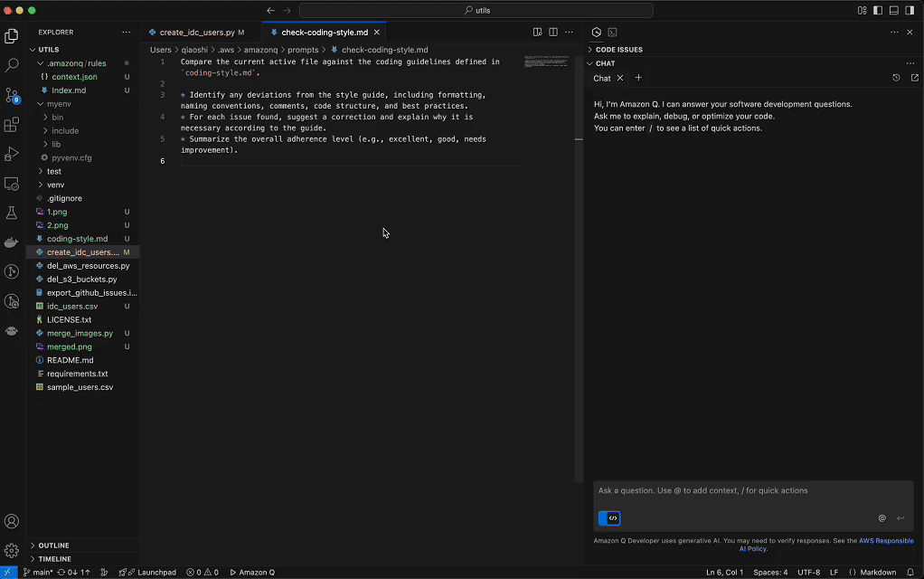Select the Chat tab in Amazon Q
This screenshot has height=579, width=924.
(x=601, y=79)
